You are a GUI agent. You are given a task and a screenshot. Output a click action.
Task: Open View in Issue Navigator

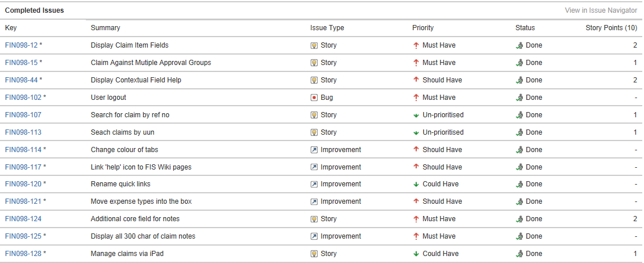coord(601,10)
